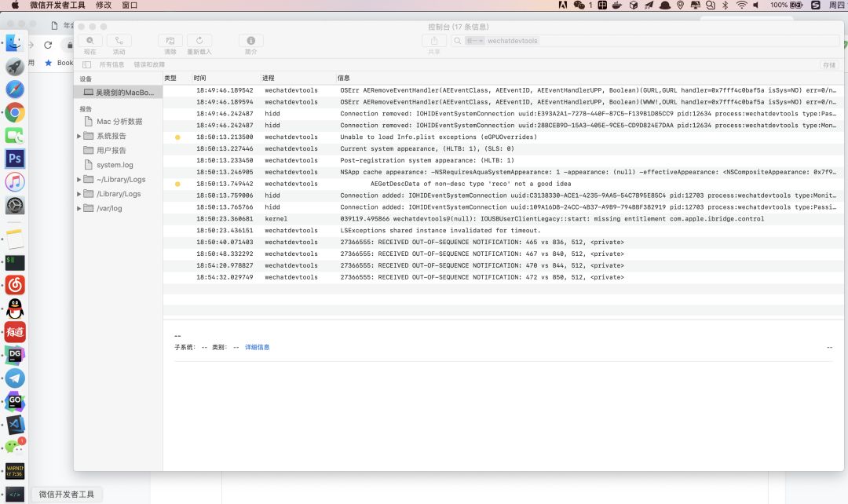Expand the /Library/Logs folder
The image size is (848, 504).
[x=79, y=194]
